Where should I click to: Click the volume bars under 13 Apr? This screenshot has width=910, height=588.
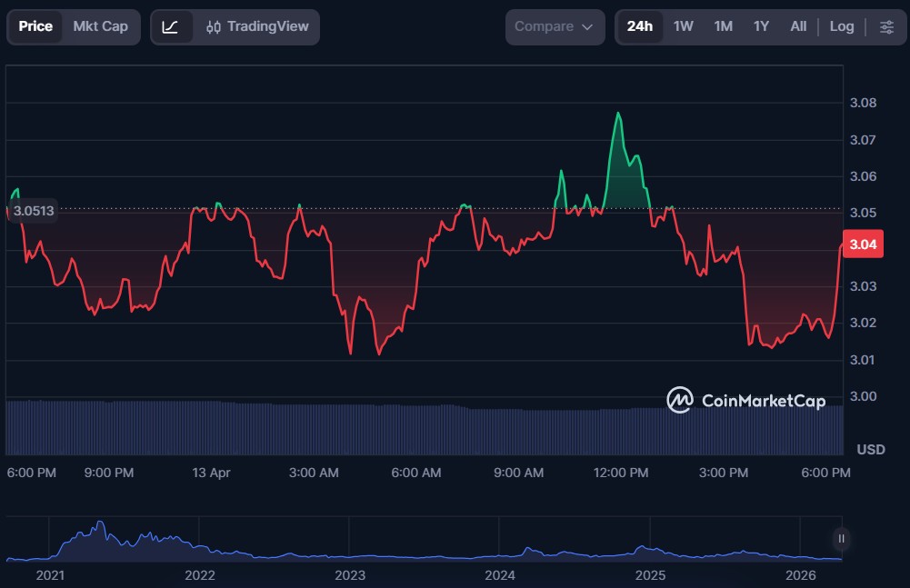pyautogui.click(x=211, y=427)
